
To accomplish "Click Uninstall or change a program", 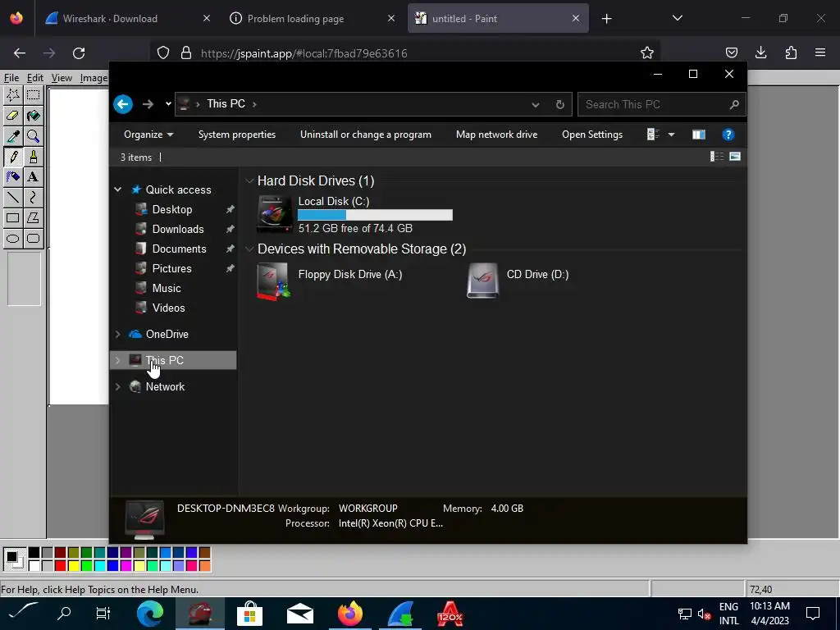I will [365, 135].
